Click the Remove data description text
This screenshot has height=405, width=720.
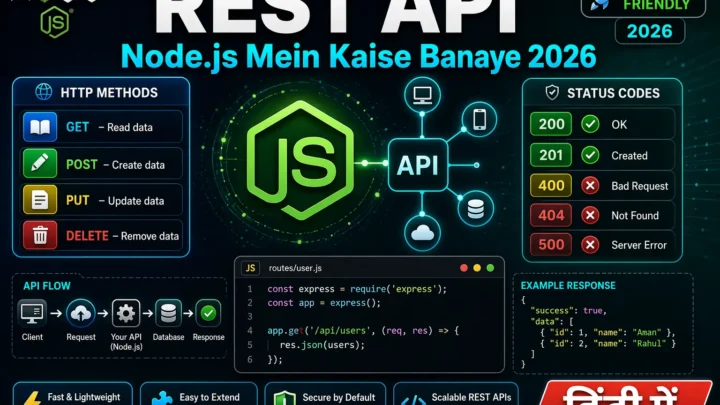pyautogui.click(x=150, y=236)
